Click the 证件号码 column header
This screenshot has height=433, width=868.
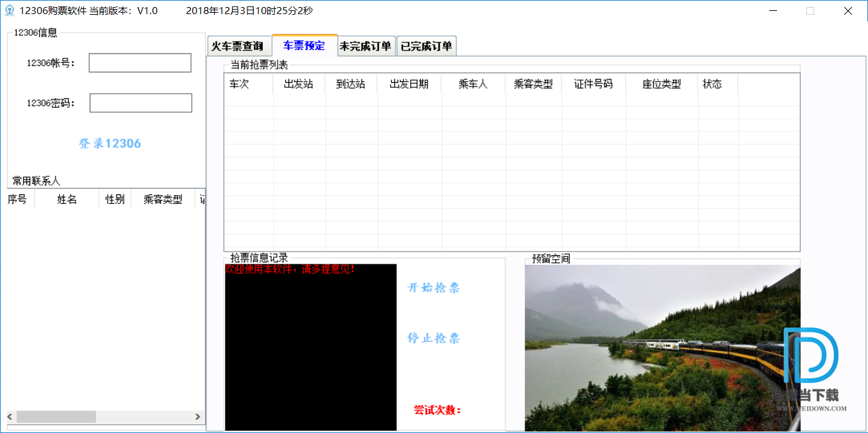point(594,84)
